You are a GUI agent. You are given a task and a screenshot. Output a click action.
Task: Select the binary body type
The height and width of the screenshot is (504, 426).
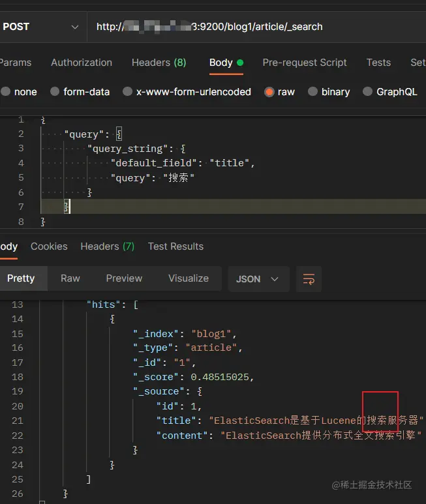(x=329, y=92)
